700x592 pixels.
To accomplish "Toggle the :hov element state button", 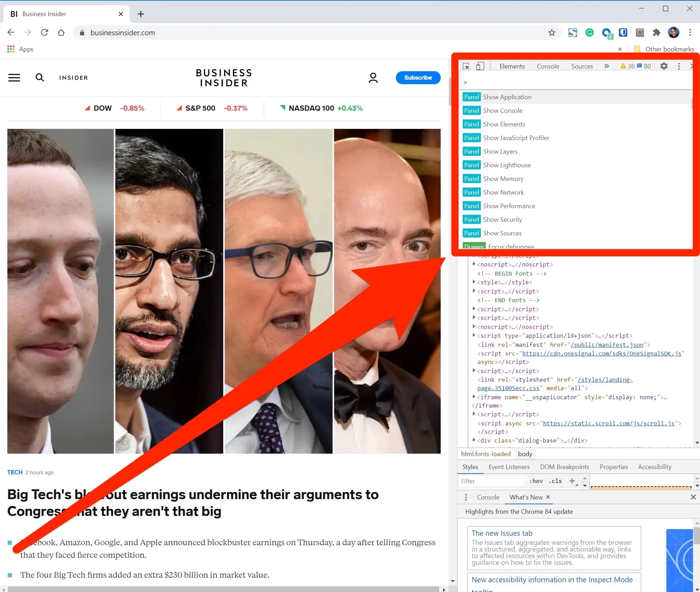I will (536, 481).
